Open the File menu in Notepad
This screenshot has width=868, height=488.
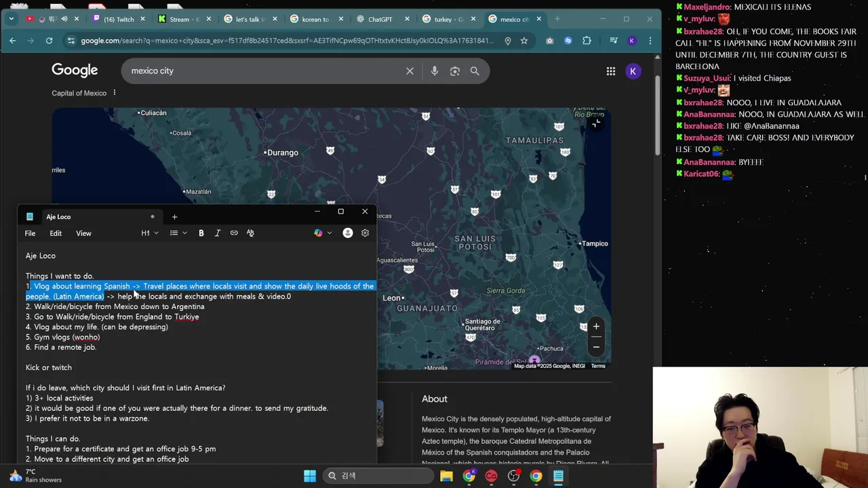[30, 233]
